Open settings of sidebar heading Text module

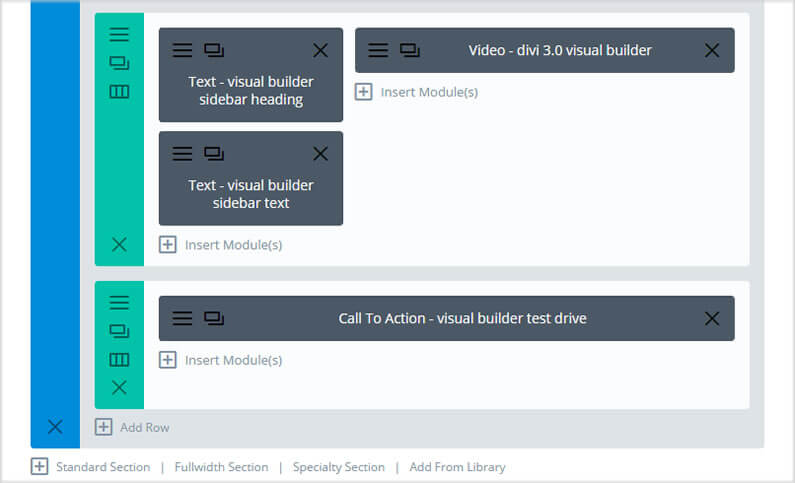point(182,50)
